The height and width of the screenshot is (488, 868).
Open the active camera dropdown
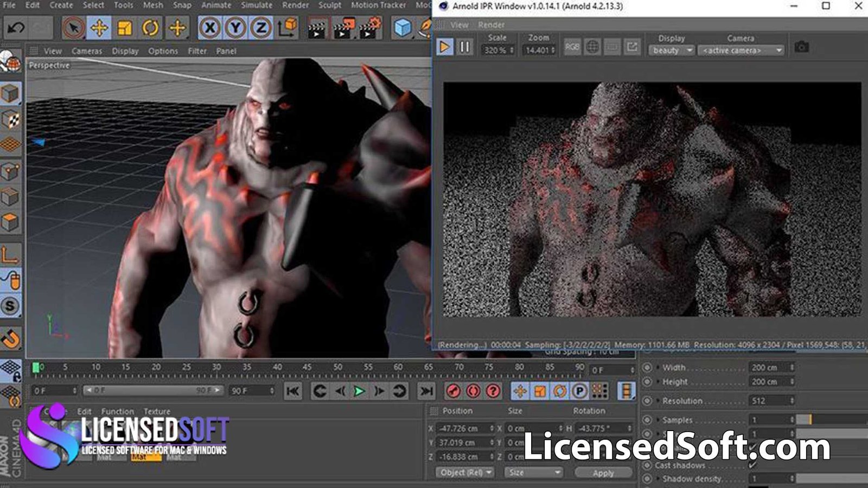pyautogui.click(x=741, y=50)
